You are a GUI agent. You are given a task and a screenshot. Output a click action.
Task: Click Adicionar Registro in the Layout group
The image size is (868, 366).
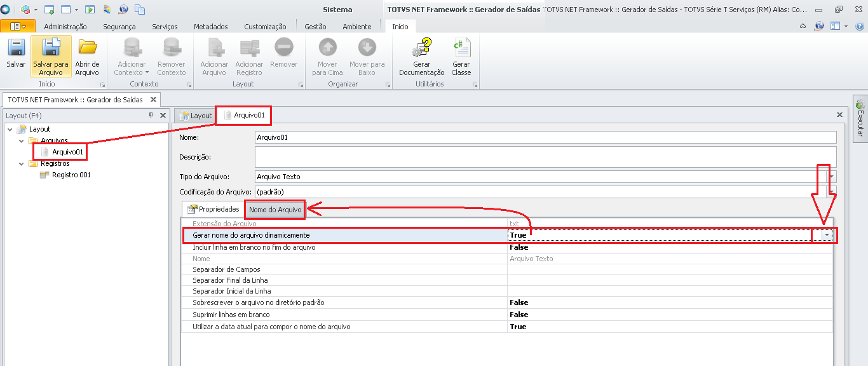249,56
